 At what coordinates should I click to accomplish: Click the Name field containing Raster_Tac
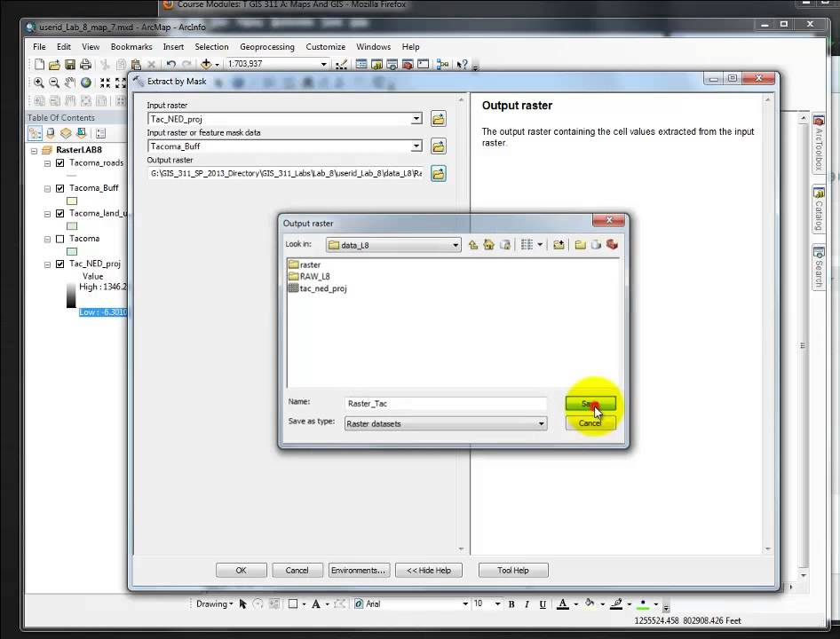446,404
